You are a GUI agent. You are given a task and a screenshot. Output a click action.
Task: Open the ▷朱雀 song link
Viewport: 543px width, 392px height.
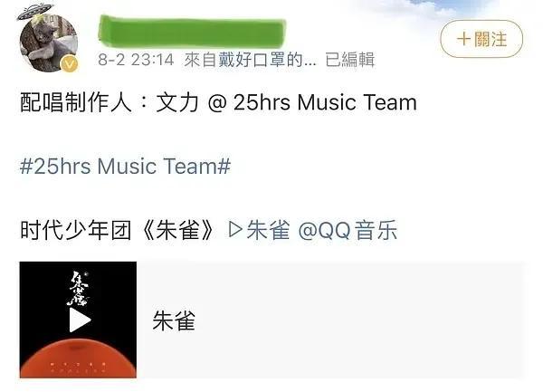pyautogui.click(x=259, y=230)
